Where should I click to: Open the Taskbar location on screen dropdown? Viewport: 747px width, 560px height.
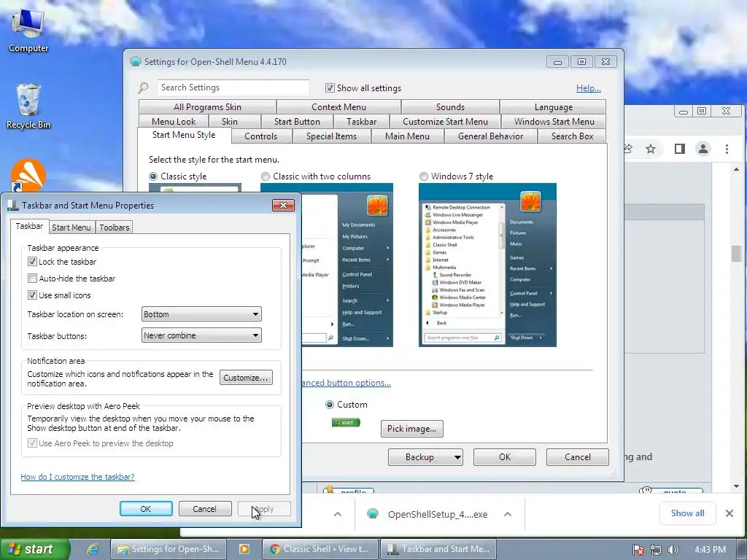(201, 314)
